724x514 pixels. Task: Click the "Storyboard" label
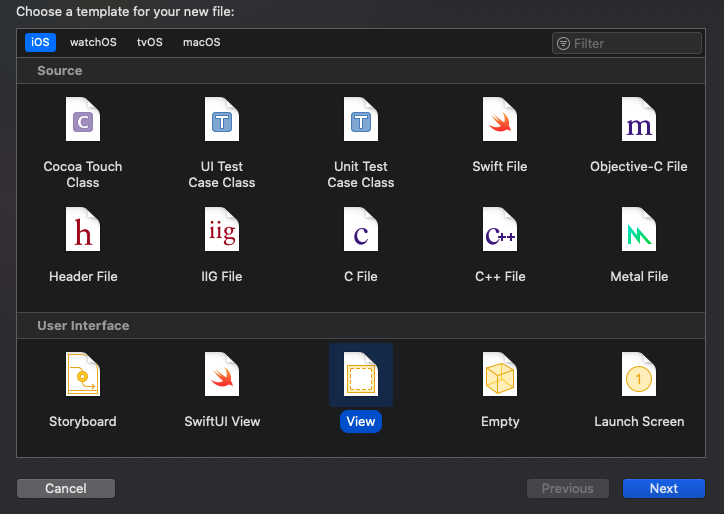click(x=83, y=422)
